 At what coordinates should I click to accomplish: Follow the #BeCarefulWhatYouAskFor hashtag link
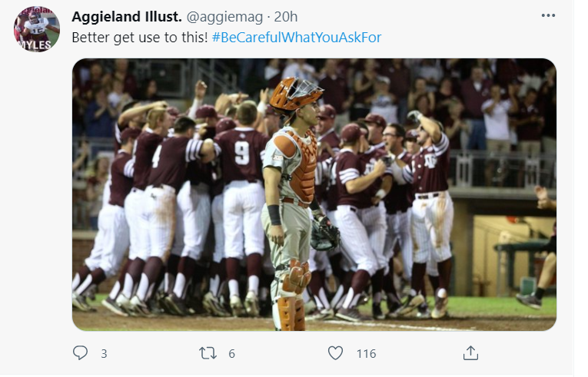297,37
